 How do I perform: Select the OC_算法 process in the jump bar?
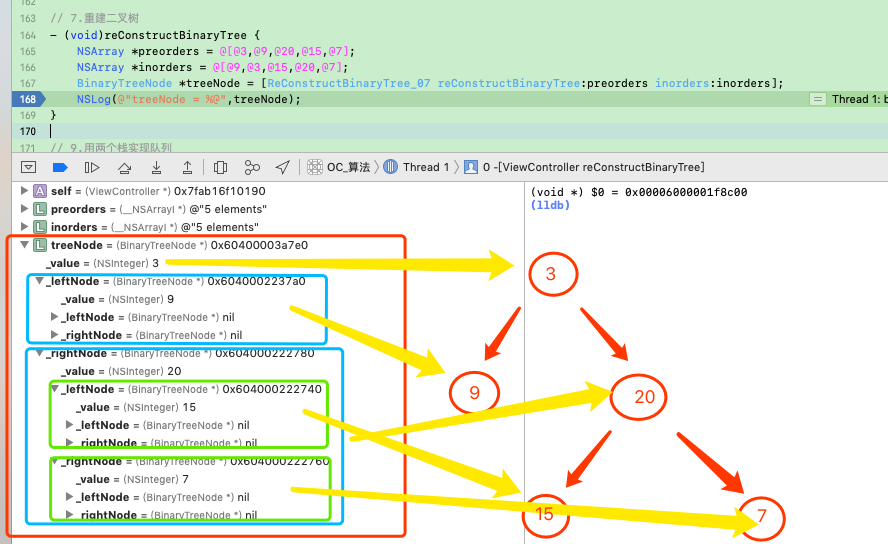click(x=339, y=167)
